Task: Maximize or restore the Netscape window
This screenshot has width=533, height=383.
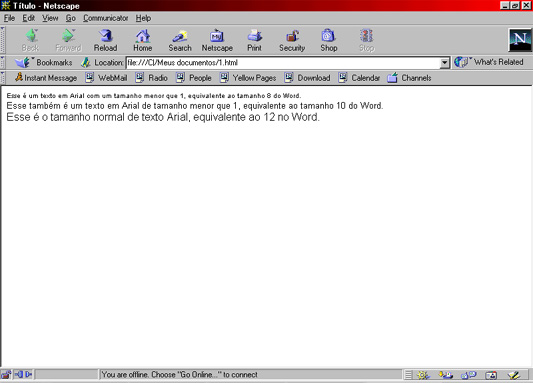Action: (515, 5)
